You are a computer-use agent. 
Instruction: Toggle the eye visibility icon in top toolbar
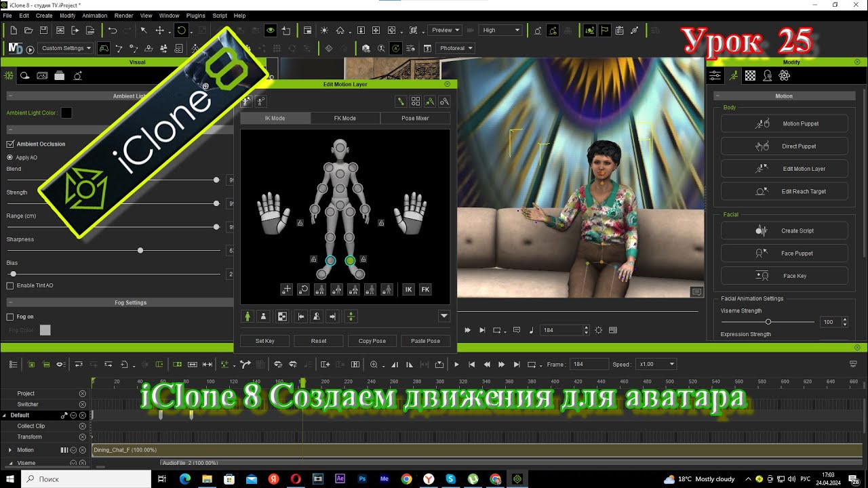(x=271, y=30)
